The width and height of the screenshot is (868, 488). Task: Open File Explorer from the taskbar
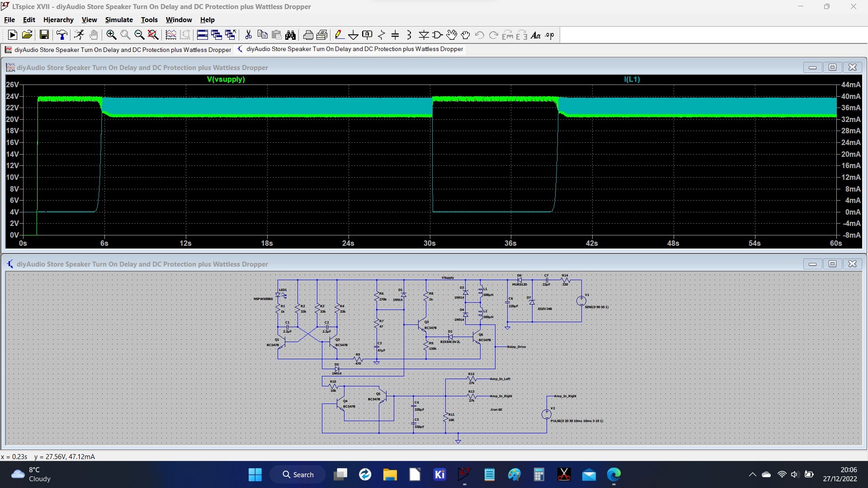pos(390,474)
